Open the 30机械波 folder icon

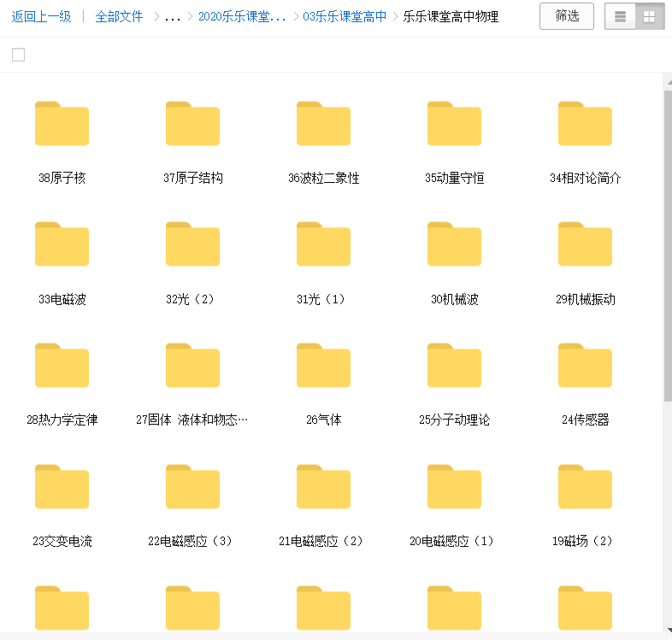click(x=454, y=244)
